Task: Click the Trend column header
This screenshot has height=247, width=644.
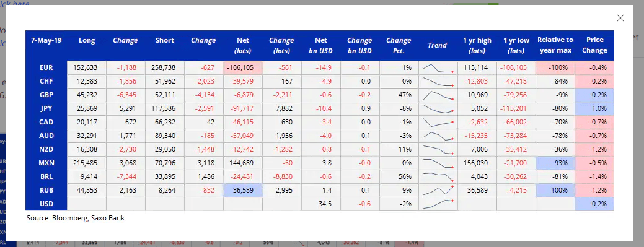Action: tap(437, 45)
